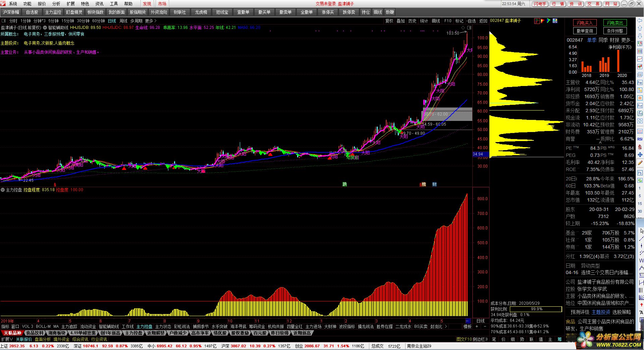The image size is (644, 350).
Task: Click the blue-green arrow icon beside stock title
Action: point(549,21)
